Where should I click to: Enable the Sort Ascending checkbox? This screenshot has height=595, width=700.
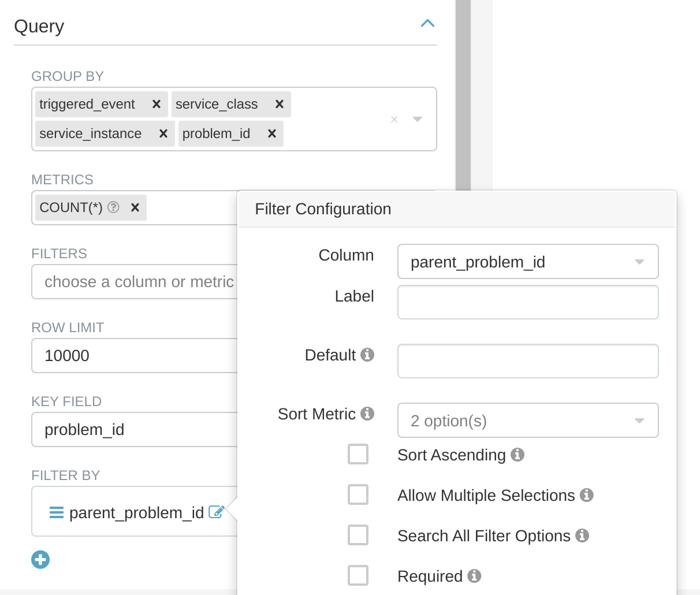pyautogui.click(x=358, y=454)
